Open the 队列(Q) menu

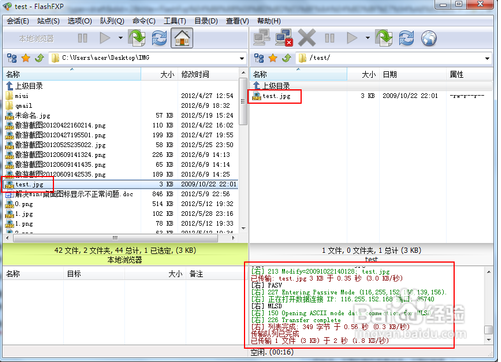112,21
